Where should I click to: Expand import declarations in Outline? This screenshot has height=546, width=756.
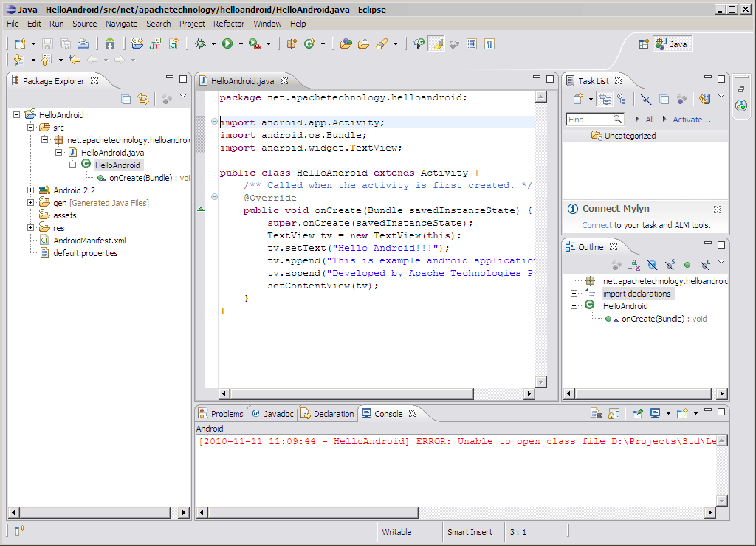pyautogui.click(x=574, y=293)
